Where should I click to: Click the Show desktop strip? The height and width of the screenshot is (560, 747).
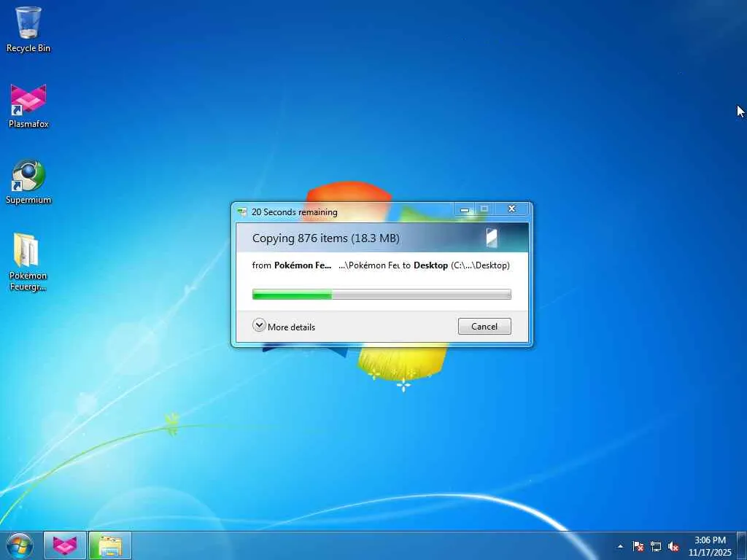(x=742, y=545)
